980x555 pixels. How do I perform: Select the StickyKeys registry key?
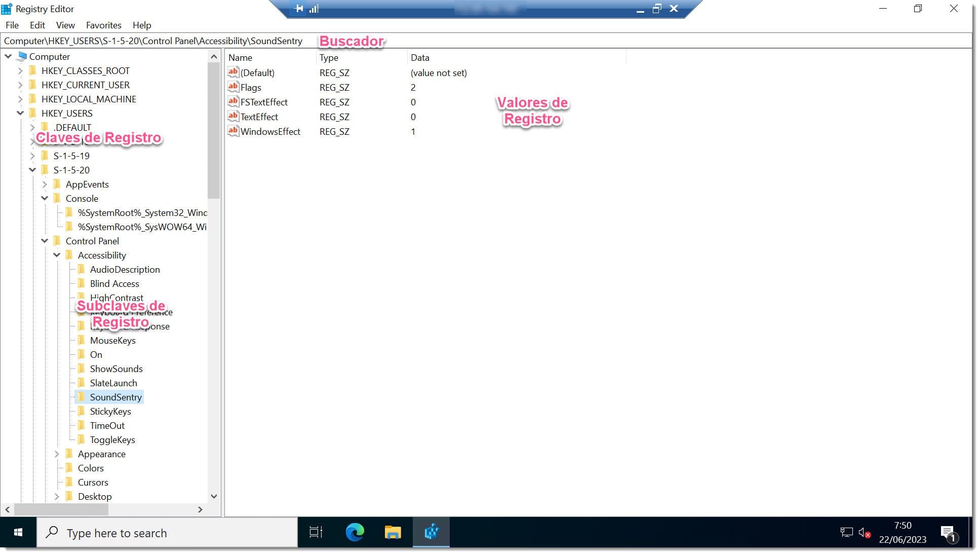tap(110, 411)
